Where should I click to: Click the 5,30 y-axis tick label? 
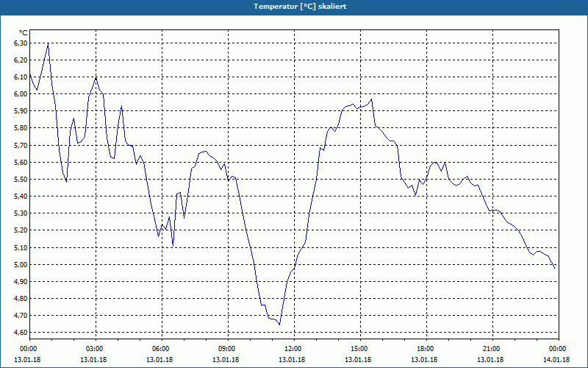point(20,213)
